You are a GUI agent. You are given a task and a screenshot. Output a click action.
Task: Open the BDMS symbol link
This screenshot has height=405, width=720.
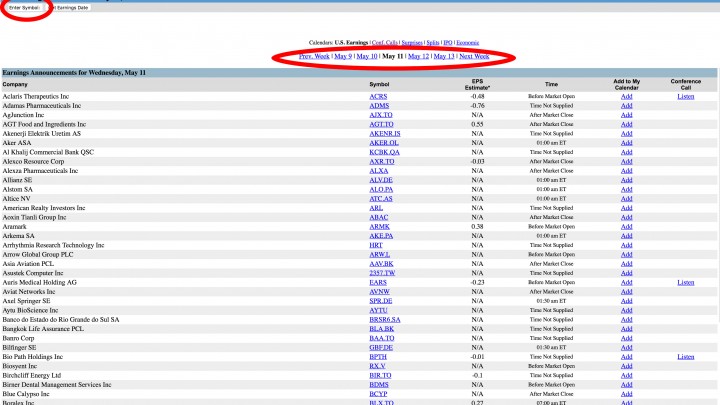click(x=379, y=385)
